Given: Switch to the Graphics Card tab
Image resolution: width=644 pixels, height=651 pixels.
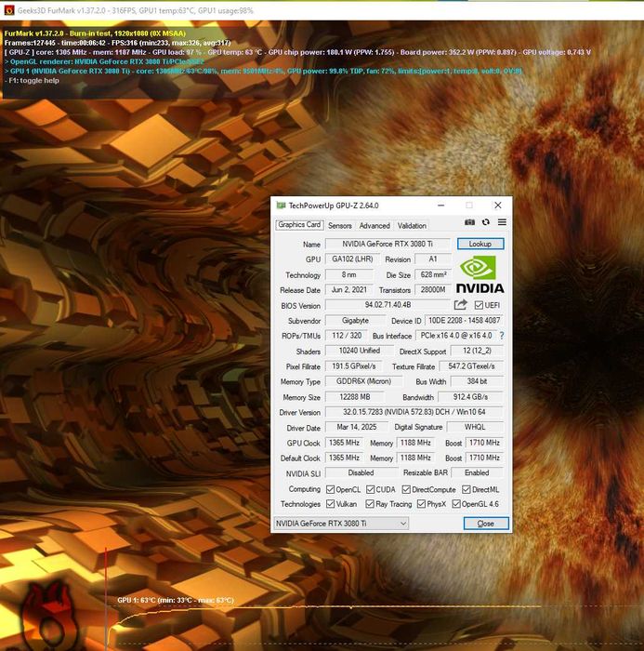Looking at the screenshot, I should pos(299,225).
